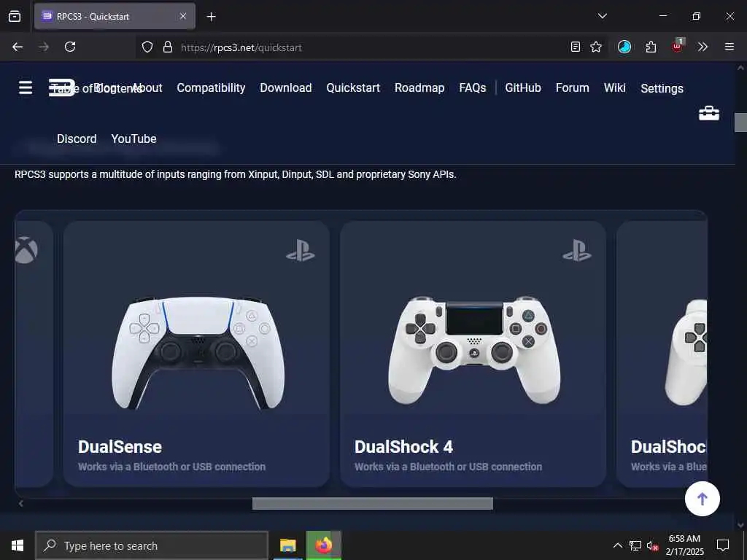Click the scroll-to-top arrow button
Screen dimensions: 747x560
pos(703,499)
